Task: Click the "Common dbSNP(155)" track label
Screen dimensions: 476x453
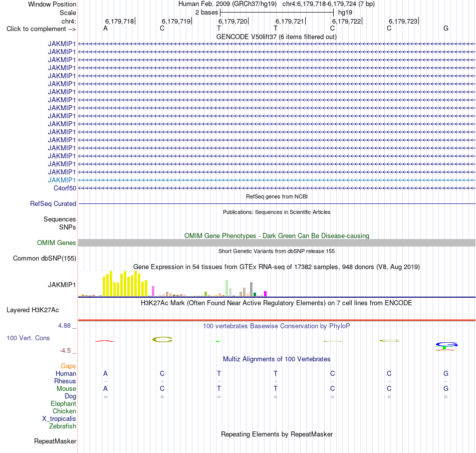Action: click(x=44, y=259)
